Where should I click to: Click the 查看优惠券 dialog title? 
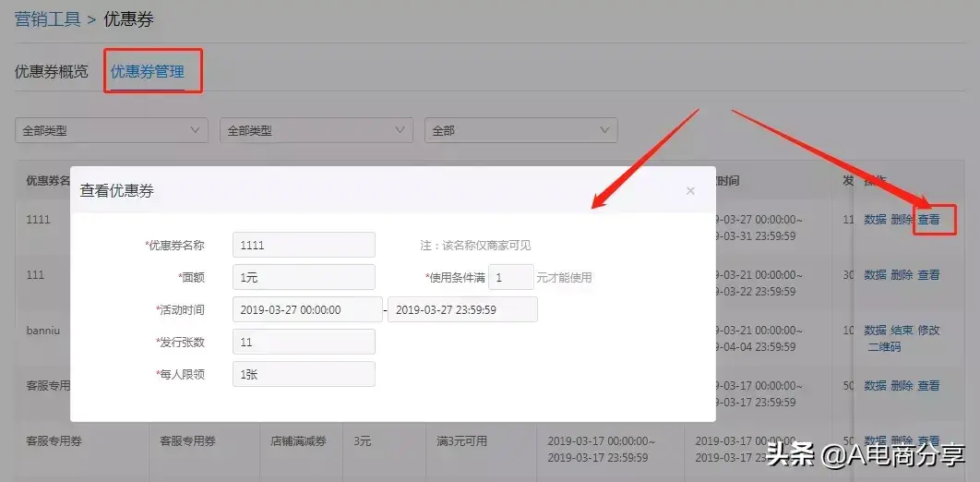click(117, 190)
